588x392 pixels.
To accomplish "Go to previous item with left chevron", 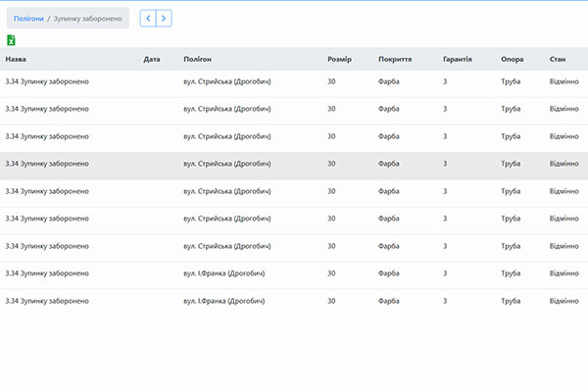I will [x=148, y=18].
